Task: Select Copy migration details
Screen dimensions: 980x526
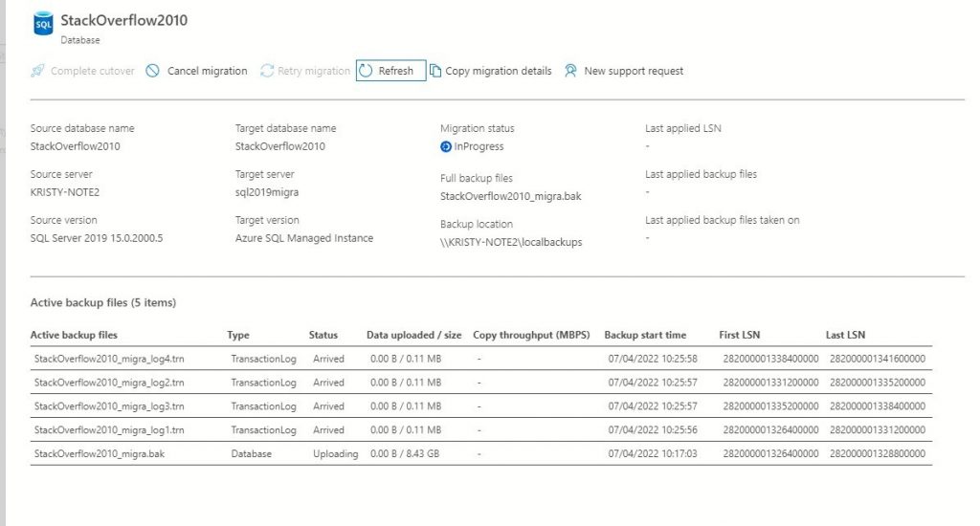Action: 498,71
